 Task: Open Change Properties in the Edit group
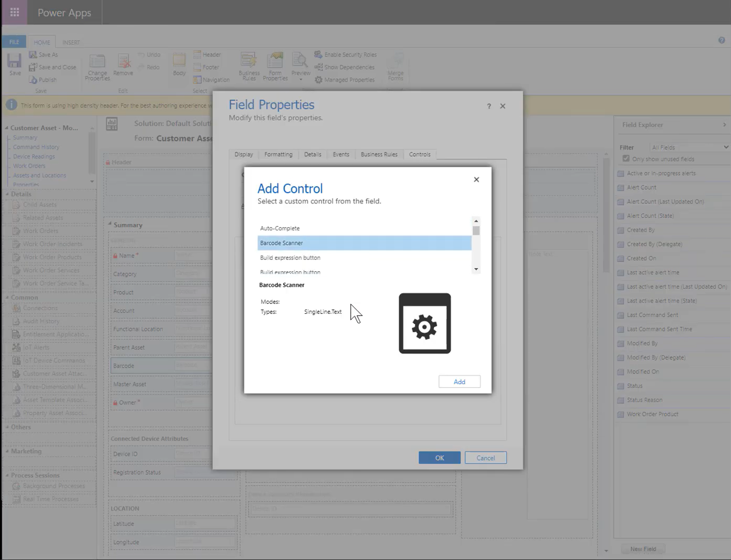[97, 67]
